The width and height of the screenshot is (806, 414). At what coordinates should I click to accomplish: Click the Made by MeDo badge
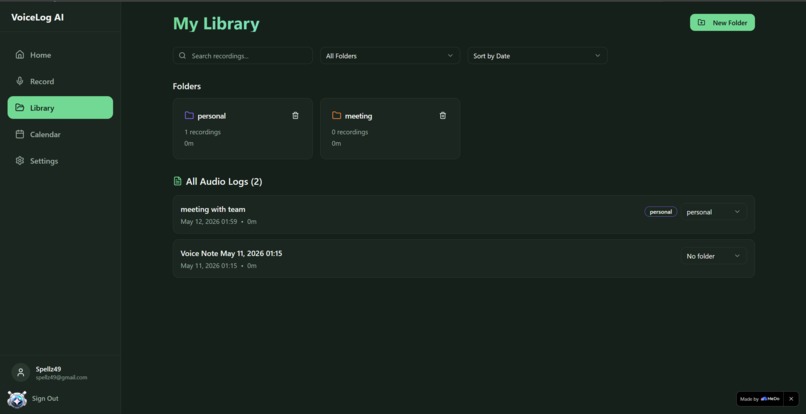coord(760,399)
